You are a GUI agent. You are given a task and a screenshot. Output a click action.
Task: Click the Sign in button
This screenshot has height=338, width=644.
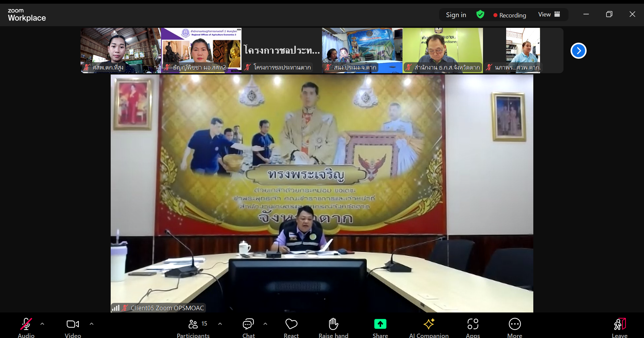click(x=456, y=15)
